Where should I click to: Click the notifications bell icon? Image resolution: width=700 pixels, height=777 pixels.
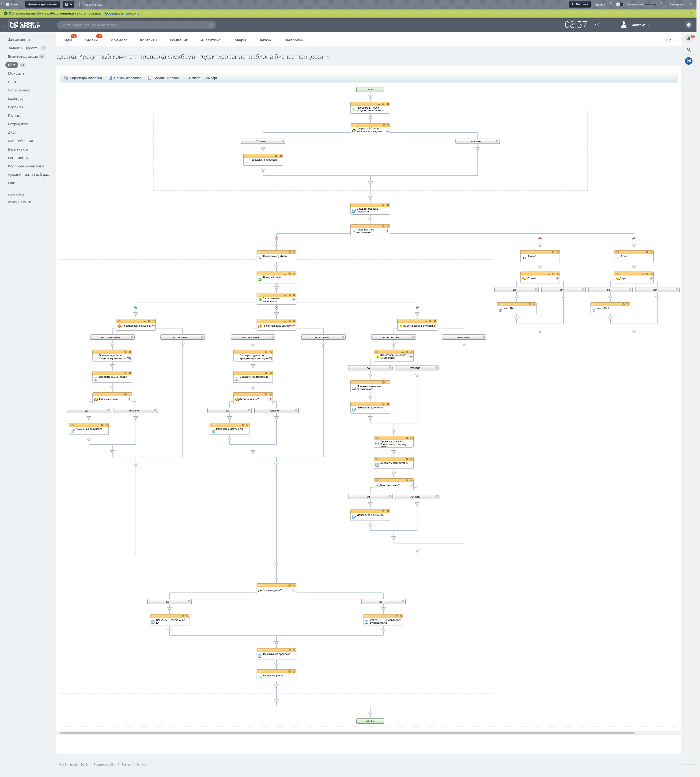689,38
